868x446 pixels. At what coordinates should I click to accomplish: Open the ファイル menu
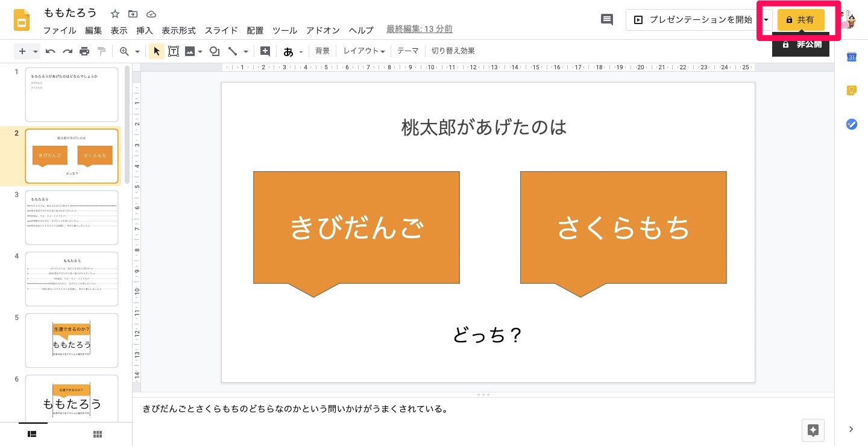[60, 30]
